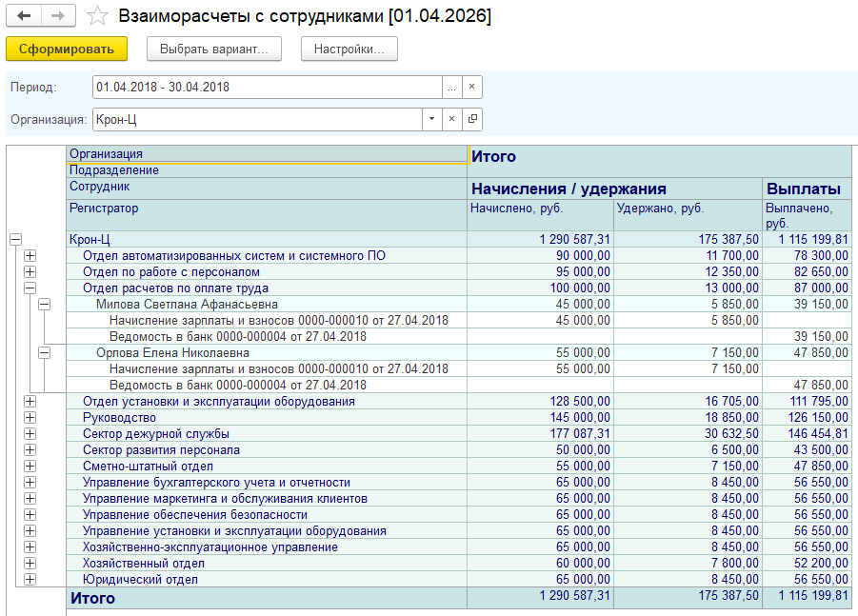858x616 pixels.
Task: Expand Хозяйственный отдел group
Action: [x=30, y=564]
